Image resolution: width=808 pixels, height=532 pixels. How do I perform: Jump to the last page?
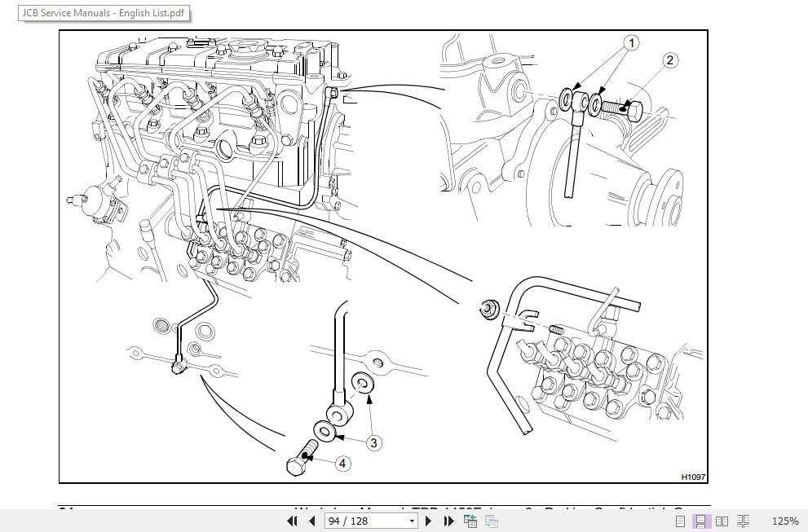click(x=447, y=521)
